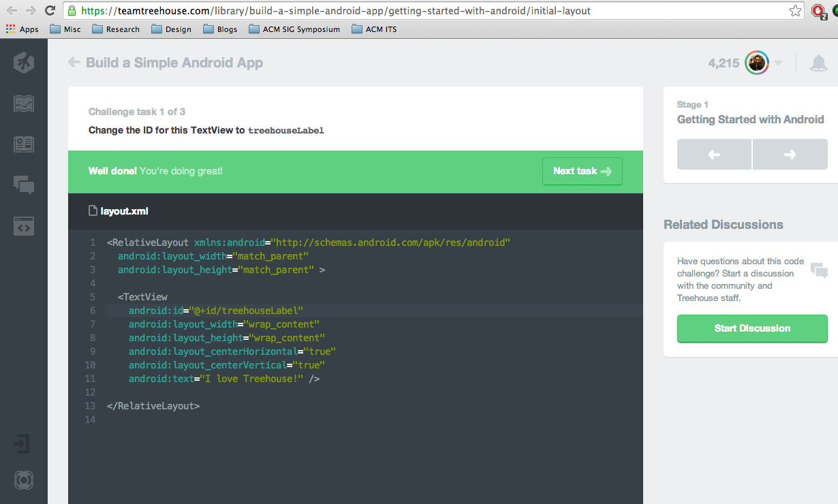
Task: Go to next stage step arrow
Action: (x=790, y=155)
